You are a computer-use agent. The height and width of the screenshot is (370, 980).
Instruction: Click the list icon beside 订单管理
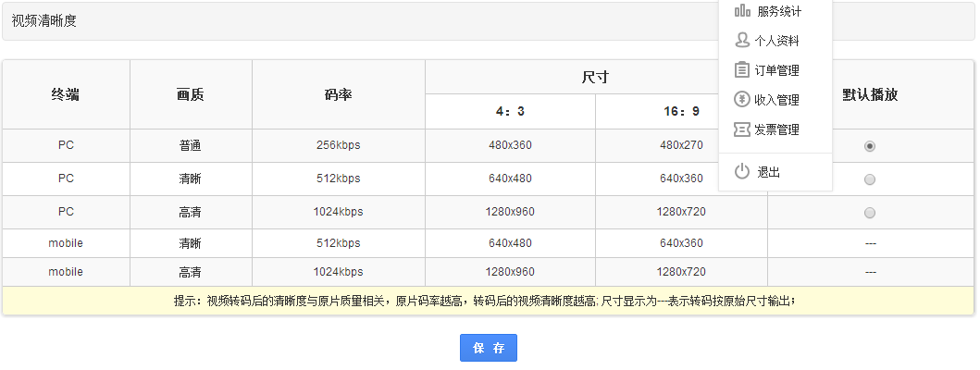pyautogui.click(x=742, y=70)
